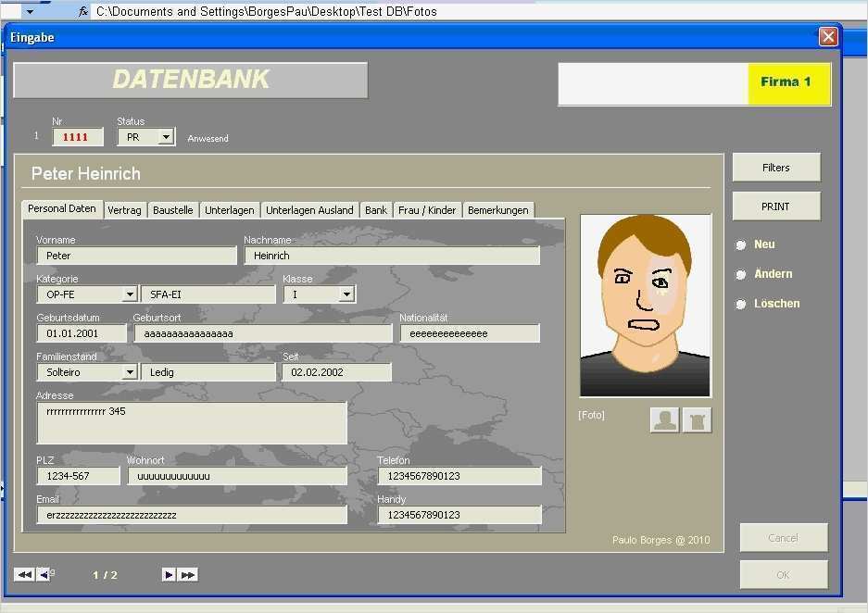Viewport: 868px width, 613px height.
Task: Select the Löschen radio option
Action: click(x=741, y=304)
